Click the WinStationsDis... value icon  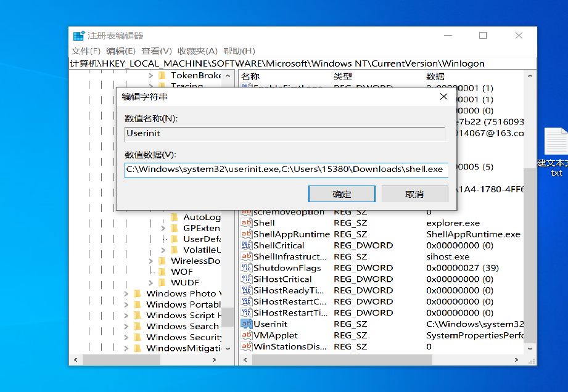[246, 346]
